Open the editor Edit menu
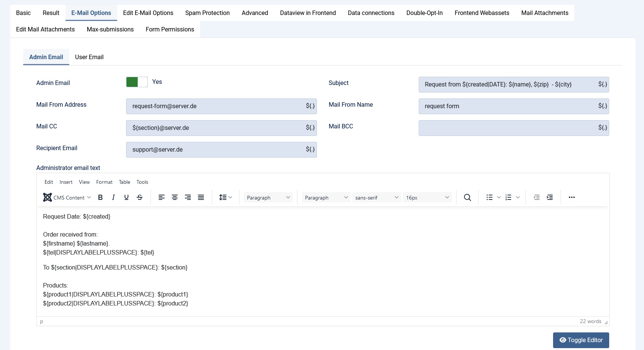 tap(49, 182)
